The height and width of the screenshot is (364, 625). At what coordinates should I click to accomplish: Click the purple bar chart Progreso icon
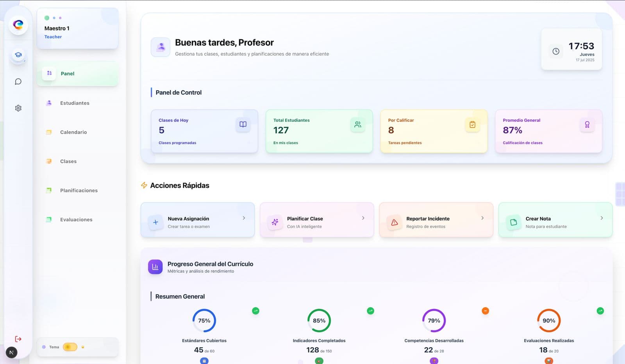pyautogui.click(x=155, y=267)
